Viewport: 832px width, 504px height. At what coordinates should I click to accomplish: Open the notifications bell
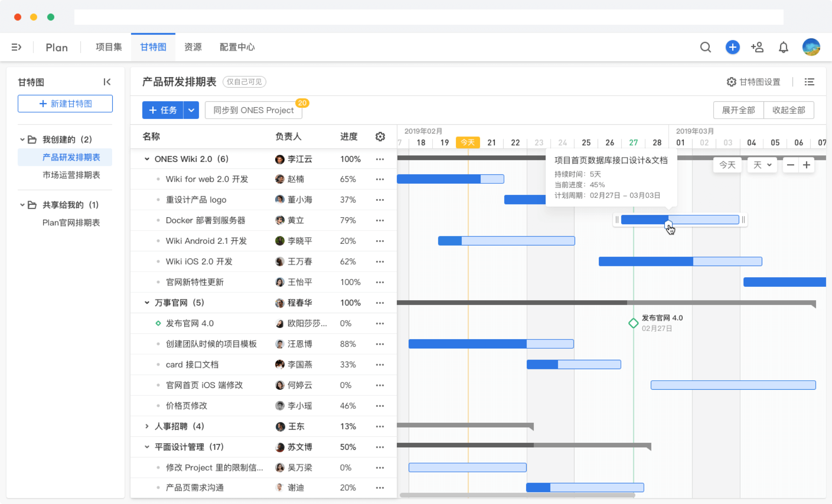pyautogui.click(x=784, y=47)
